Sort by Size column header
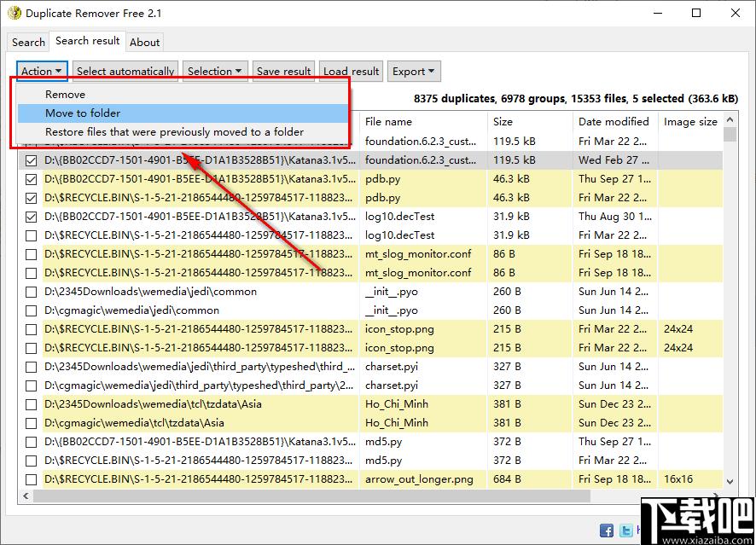The image size is (756, 545). click(530, 121)
